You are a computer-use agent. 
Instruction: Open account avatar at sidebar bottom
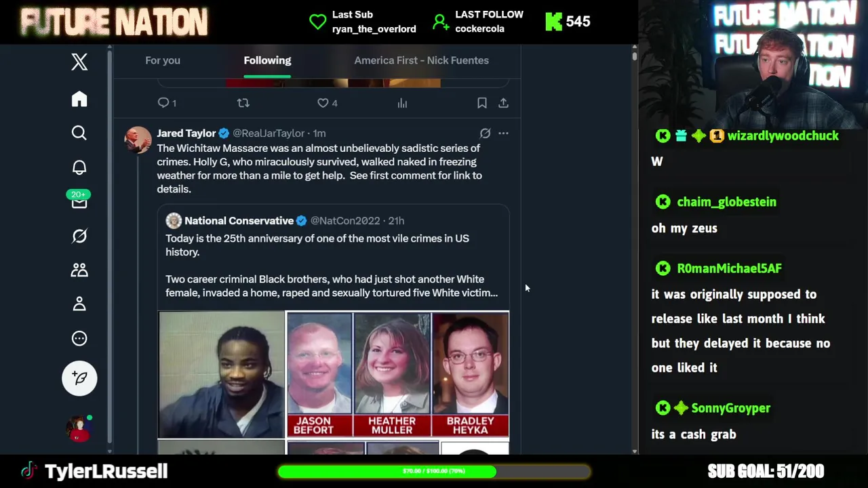click(79, 428)
